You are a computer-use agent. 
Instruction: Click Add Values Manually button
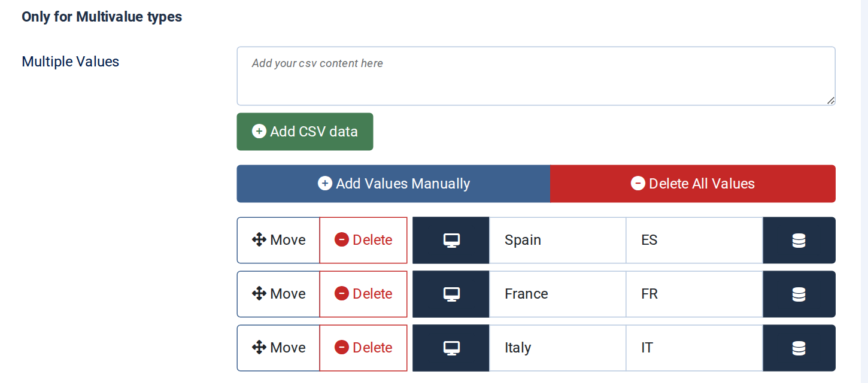point(393,184)
